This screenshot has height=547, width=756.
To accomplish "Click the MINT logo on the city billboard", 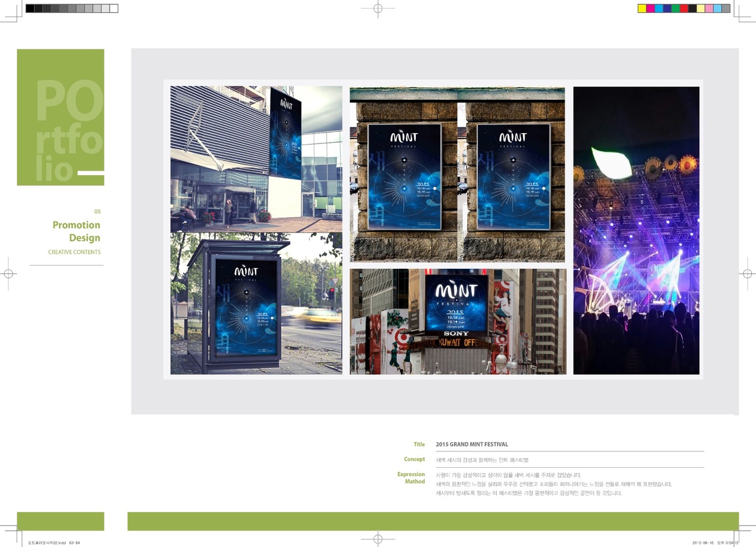I will click(456, 290).
